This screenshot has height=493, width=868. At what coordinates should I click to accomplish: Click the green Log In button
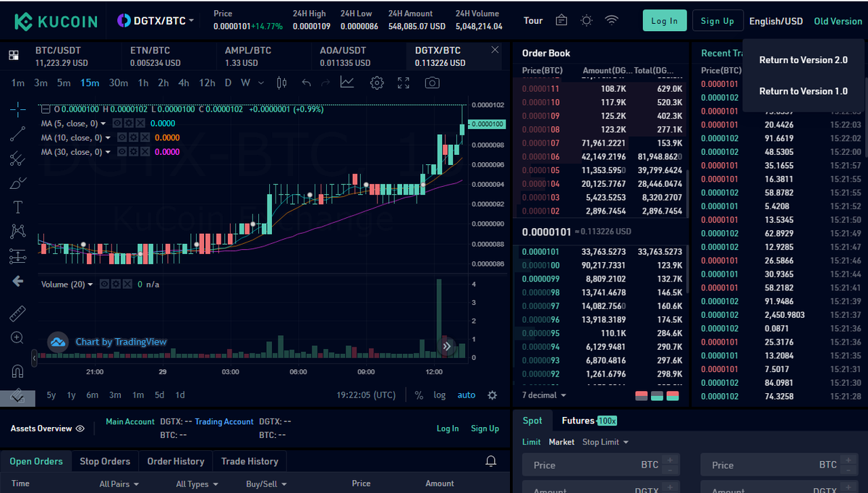point(665,20)
